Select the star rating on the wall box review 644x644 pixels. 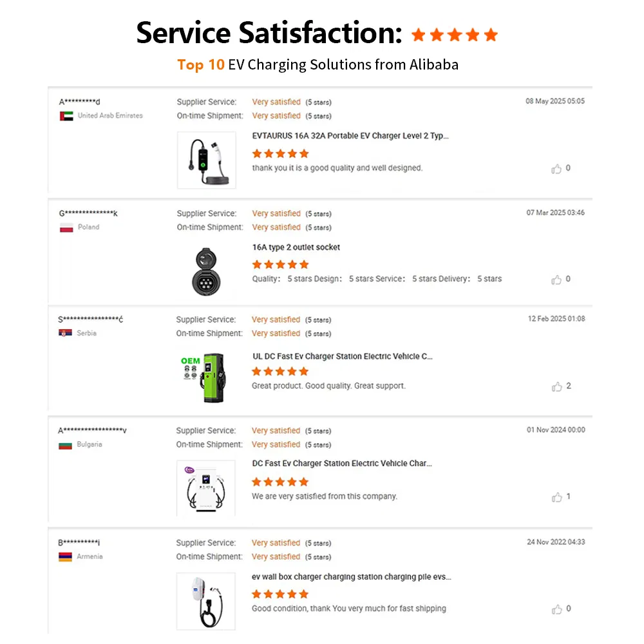(x=280, y=593)
